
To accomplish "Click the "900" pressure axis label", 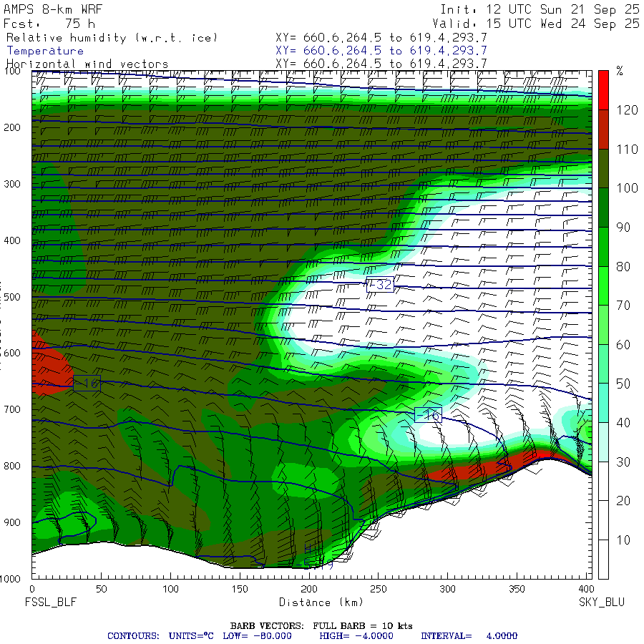I will tap(12, 522).
